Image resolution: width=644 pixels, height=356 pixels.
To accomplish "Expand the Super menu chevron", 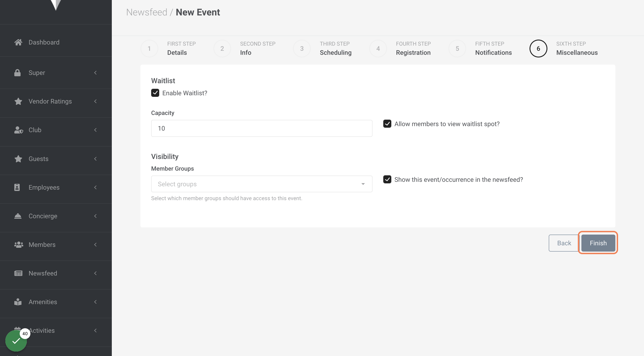I will click(x=95, y=73).
